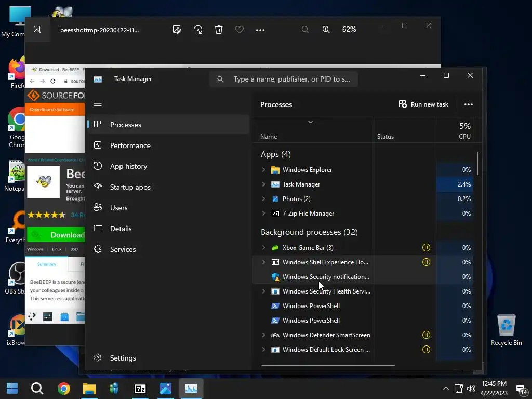The width and height of the screenshot is (532, 399).
Task: Open taskbar Search
Action: tap(37, 388)
